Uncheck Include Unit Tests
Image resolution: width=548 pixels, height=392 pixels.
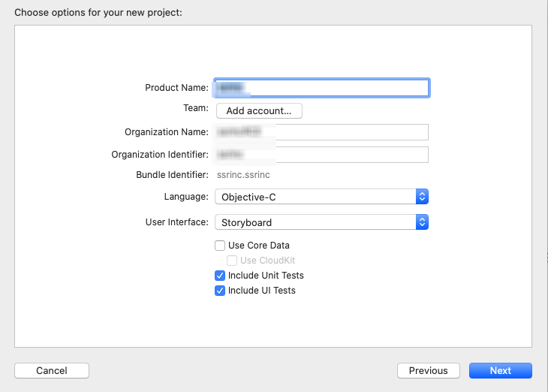(220, 276)
